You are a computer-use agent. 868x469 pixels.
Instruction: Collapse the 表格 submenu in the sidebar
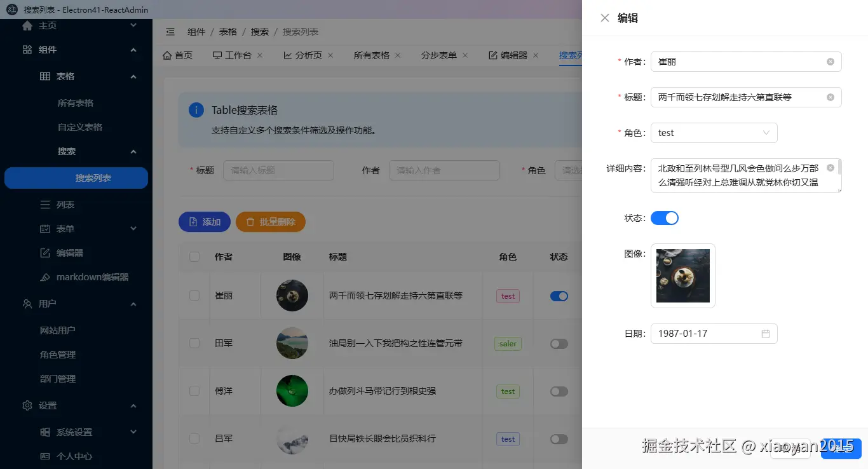(133, 76)
